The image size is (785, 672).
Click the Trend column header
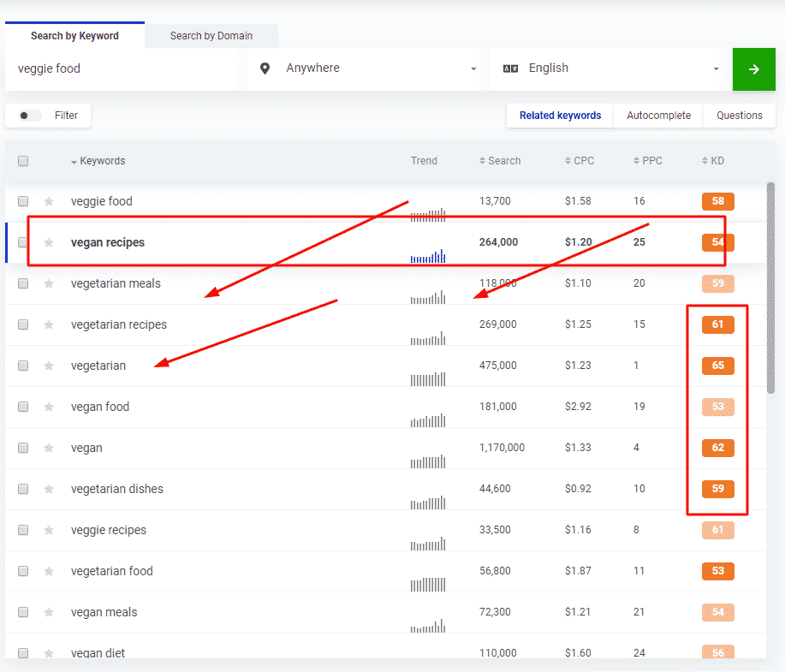click(x=424, y=161)
